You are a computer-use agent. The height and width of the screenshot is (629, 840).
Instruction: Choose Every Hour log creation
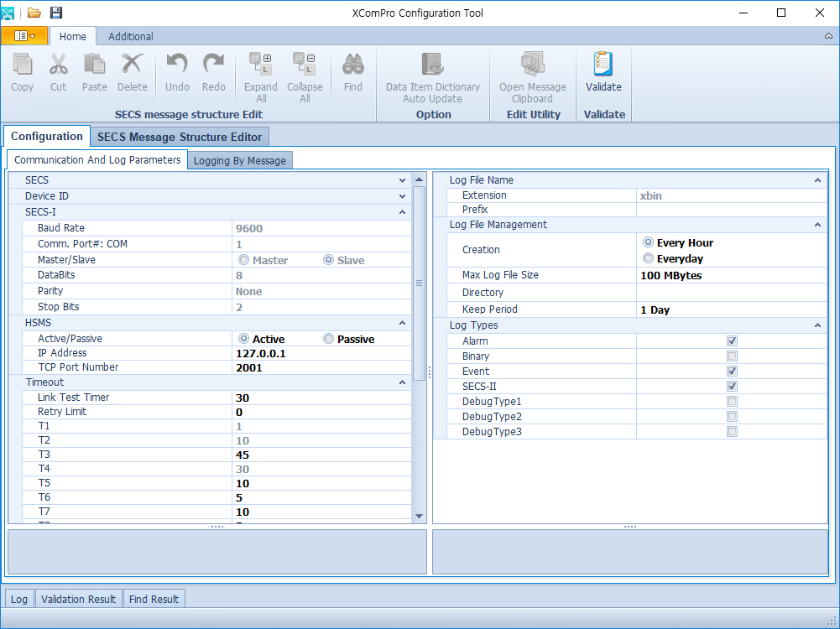point(648,242)
